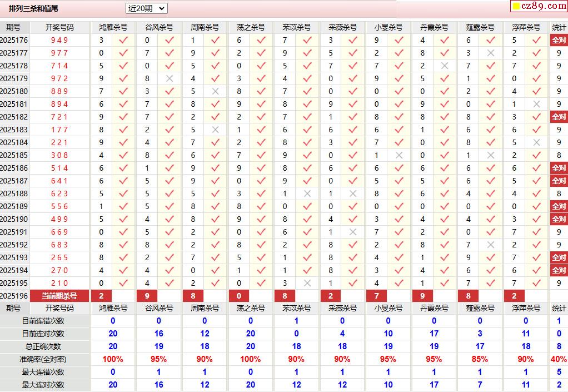This screenshot has height=392, width=568.
Task: Click the red check mark for 浮萍杀号 in row 2025195
Action: point(536,284)
